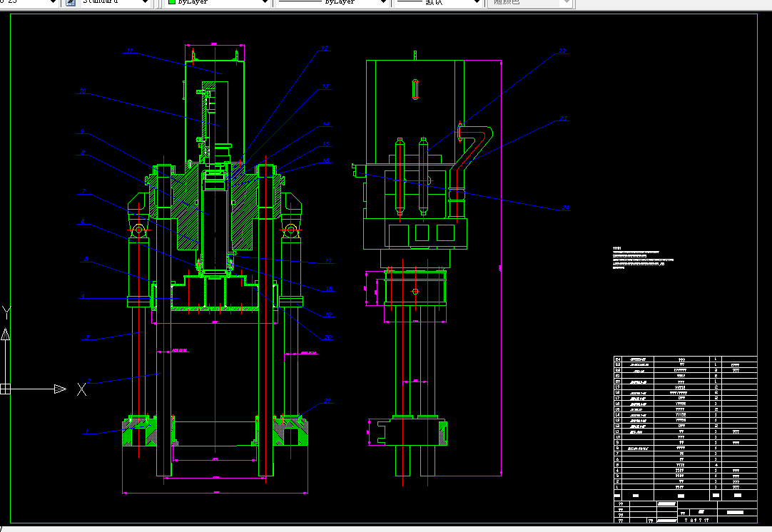772x532 pixels.
Task: Click part number label 10
Action: (82, 91)
